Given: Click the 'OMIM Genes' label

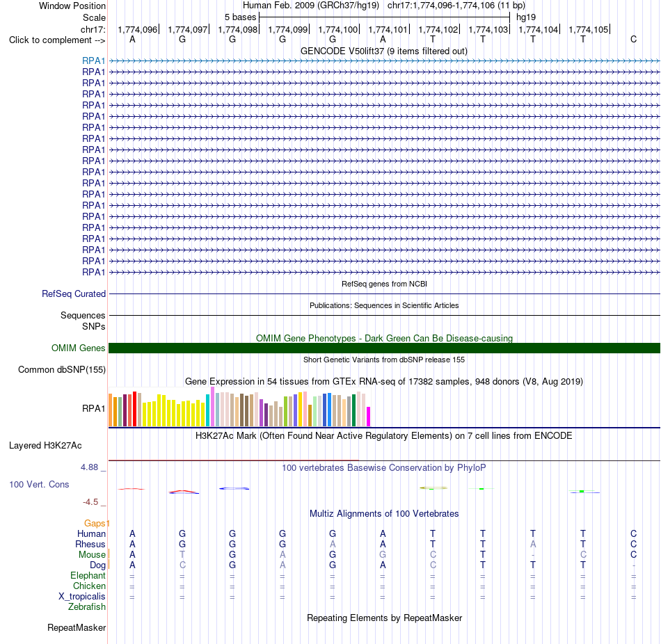Looking at the screenshot, I should pyautogui.click(x=79, y=348).
